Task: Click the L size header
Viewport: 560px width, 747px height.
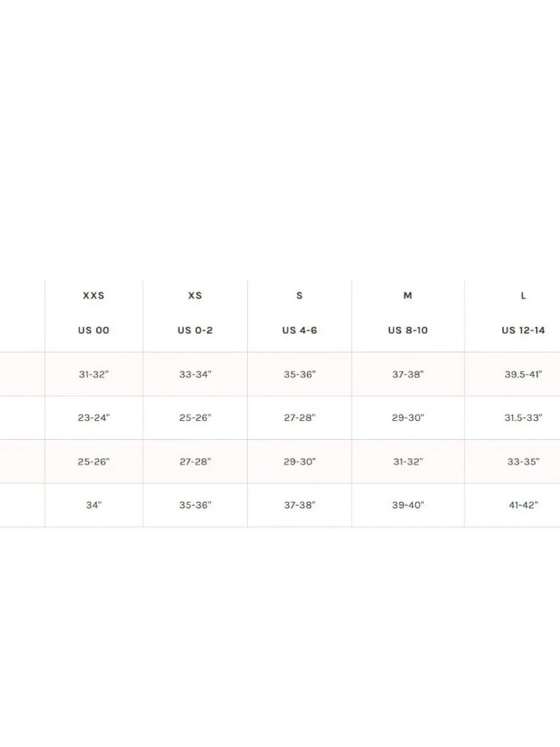Action: click(x=523, y=295)
